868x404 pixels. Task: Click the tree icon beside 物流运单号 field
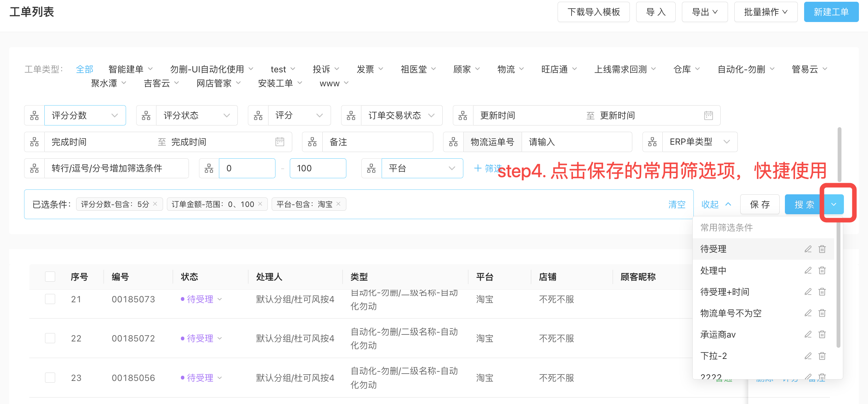(x=453, y=142)
